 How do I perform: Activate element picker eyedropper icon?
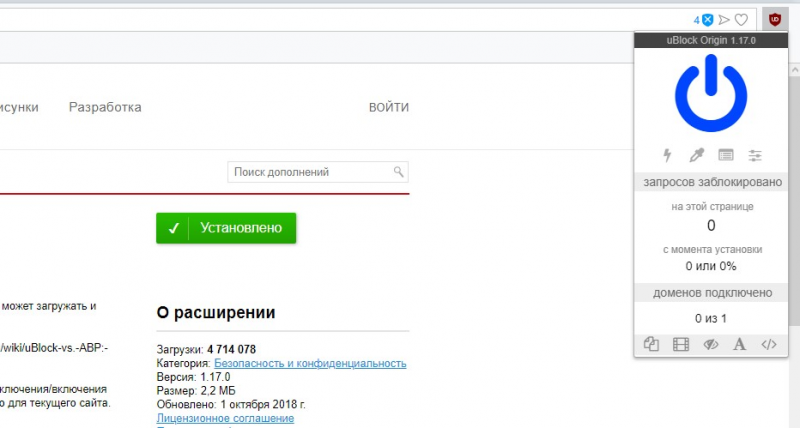tap(696, 155)
